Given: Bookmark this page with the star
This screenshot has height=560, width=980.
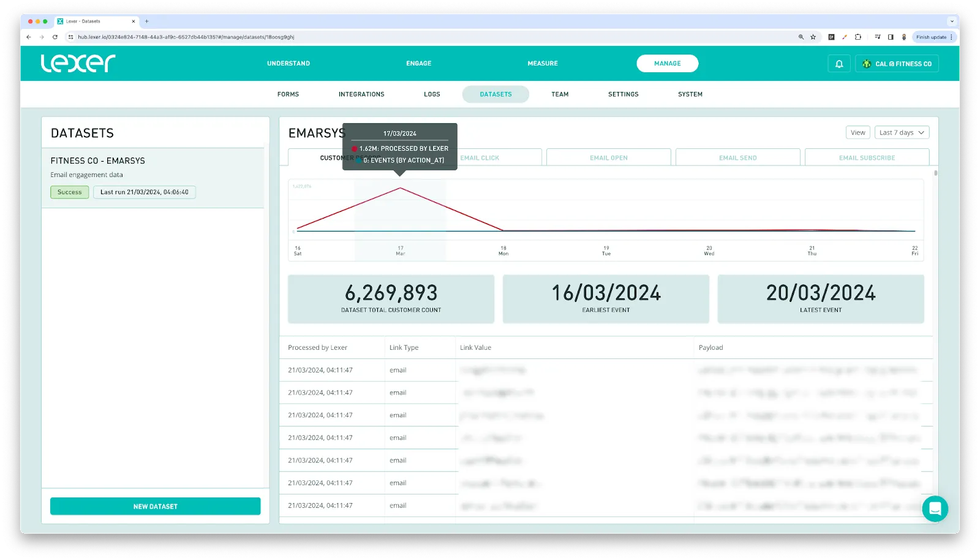Looking at the screenshot, I should click(813, 37).
